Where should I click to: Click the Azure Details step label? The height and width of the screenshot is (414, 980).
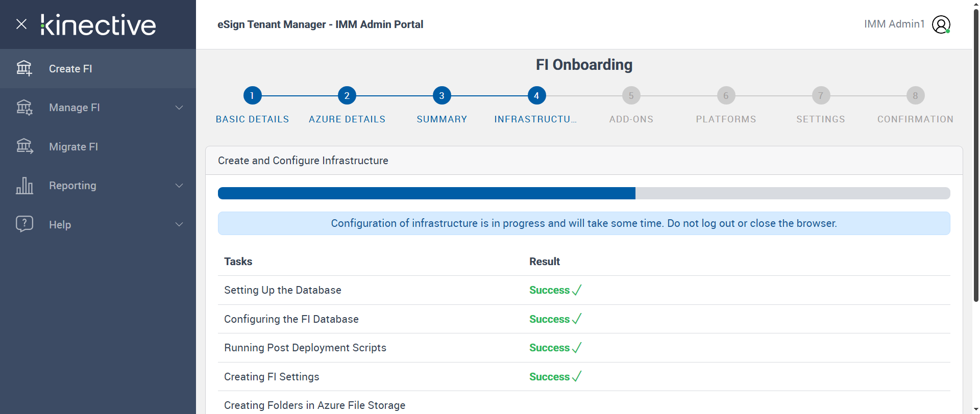click(x=347, y=119)
